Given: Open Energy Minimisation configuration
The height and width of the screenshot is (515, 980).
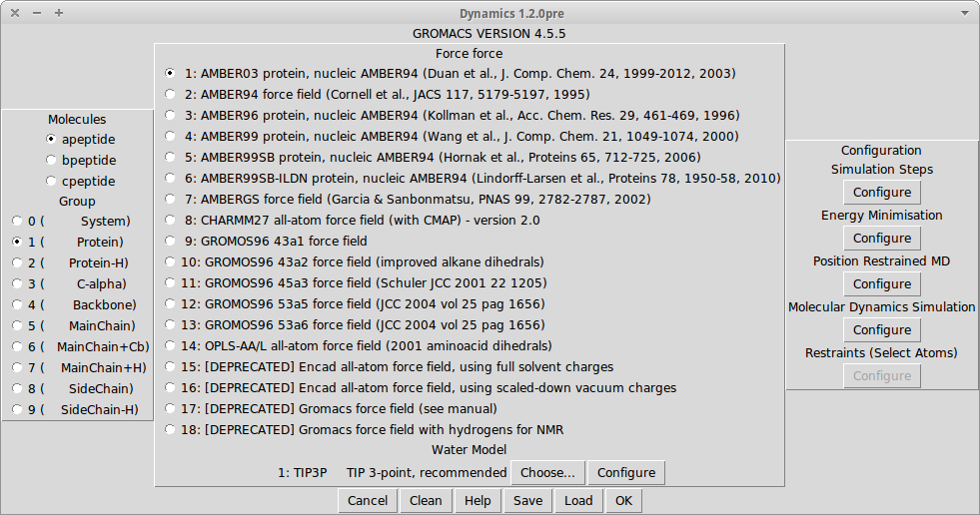Looking at the screenshot, I should pos(881,239).
